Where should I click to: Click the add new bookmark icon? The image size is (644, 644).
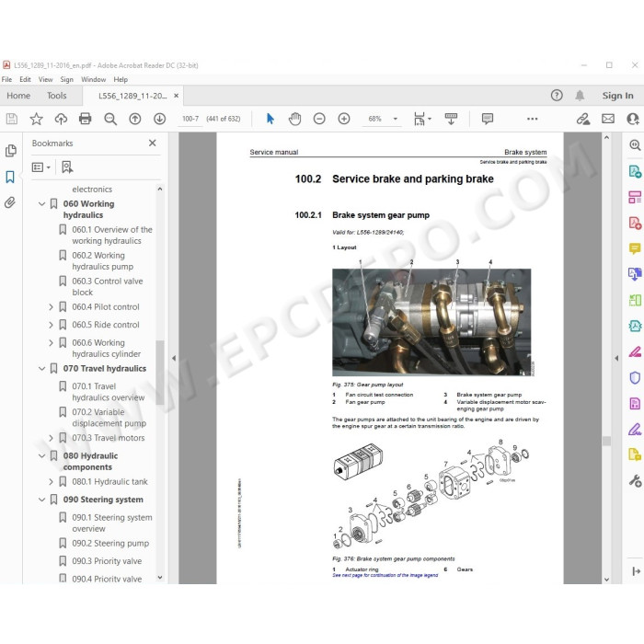67,167
